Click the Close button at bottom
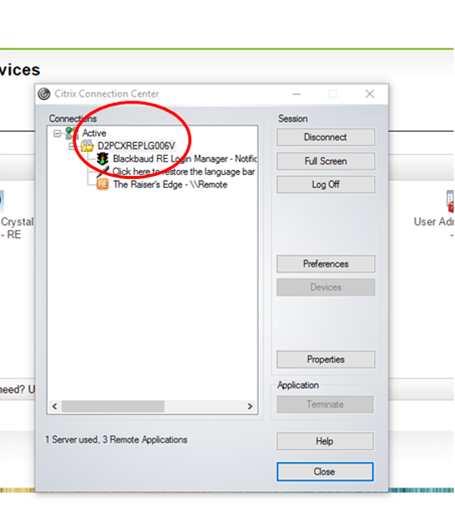455x530 pixels. [325, 472]
